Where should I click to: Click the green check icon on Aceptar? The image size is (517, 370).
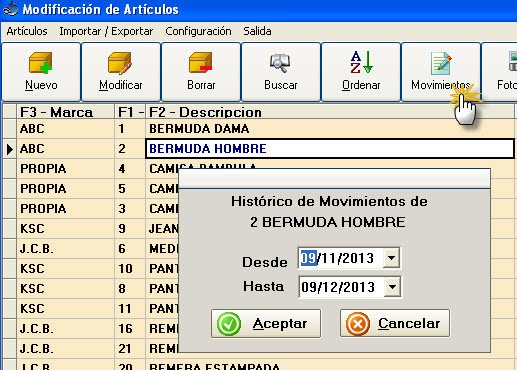click(229, 324)
